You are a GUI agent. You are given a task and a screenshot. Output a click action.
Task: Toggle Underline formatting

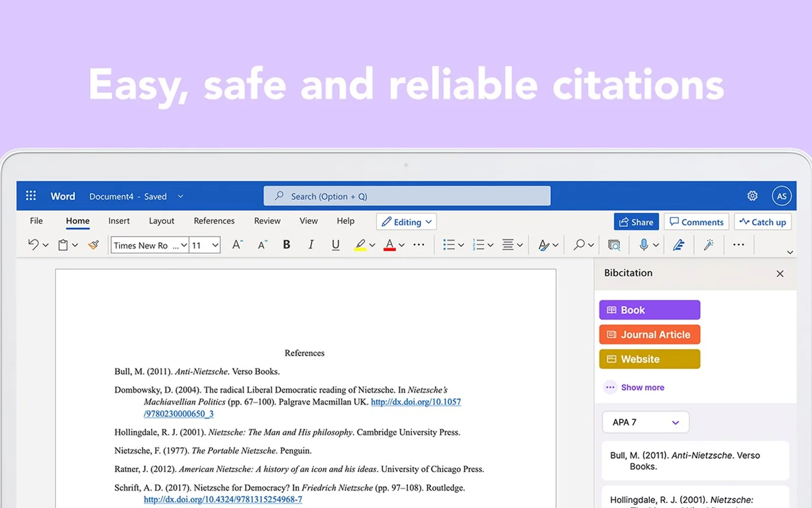tap(335, 245)
